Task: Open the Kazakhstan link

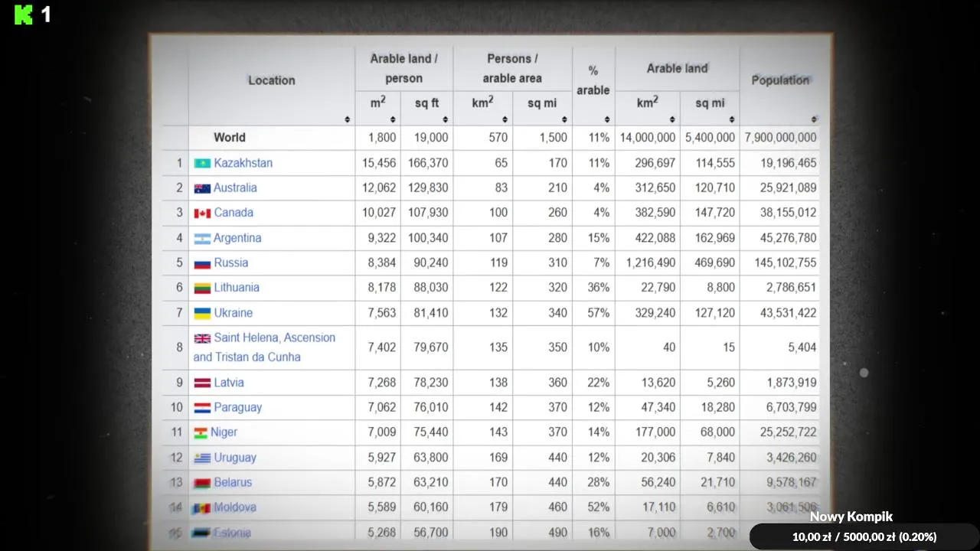Action: pyautogui.click(x=243, y=163)
